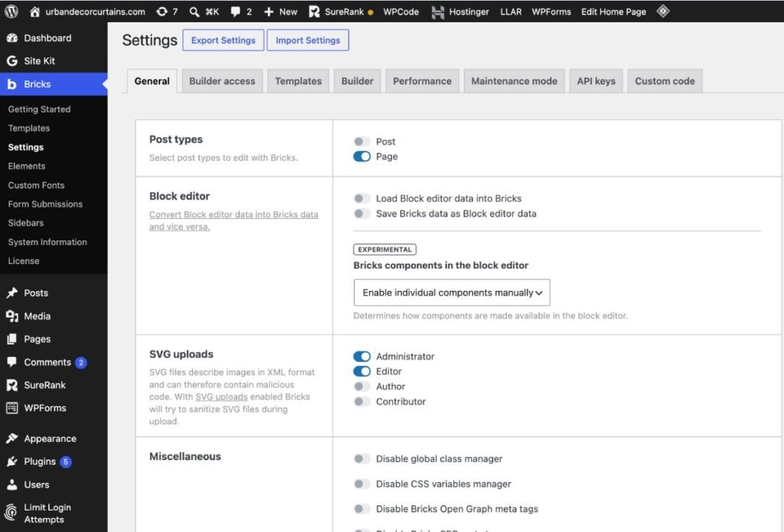This screenshot has width=784, height=532.
Task: Switch to the Custom code tab
Action: click(665, 81)
